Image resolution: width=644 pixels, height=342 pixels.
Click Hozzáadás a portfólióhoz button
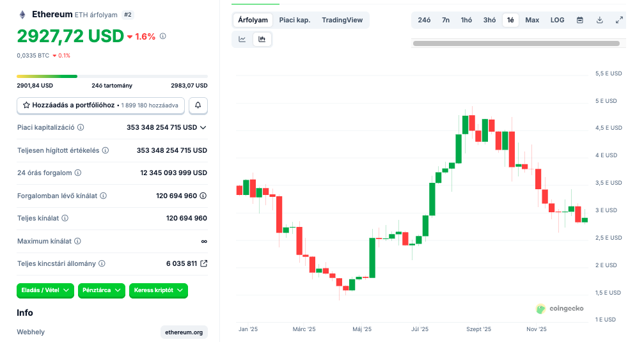[100, 105]
